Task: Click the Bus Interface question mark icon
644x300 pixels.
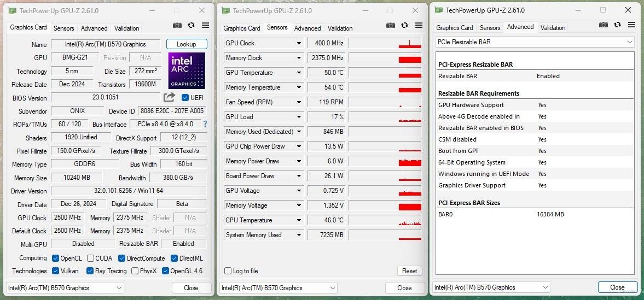Action: click(x=205, y=125)
